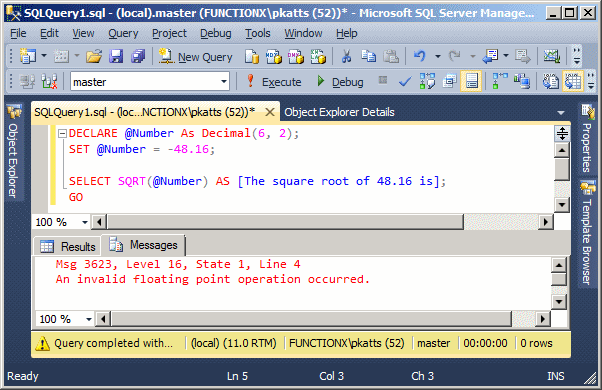This screenshot has height=390, width=602.
Task: Click the New Project toolbar icon
Action: click(x=28, y=56)
